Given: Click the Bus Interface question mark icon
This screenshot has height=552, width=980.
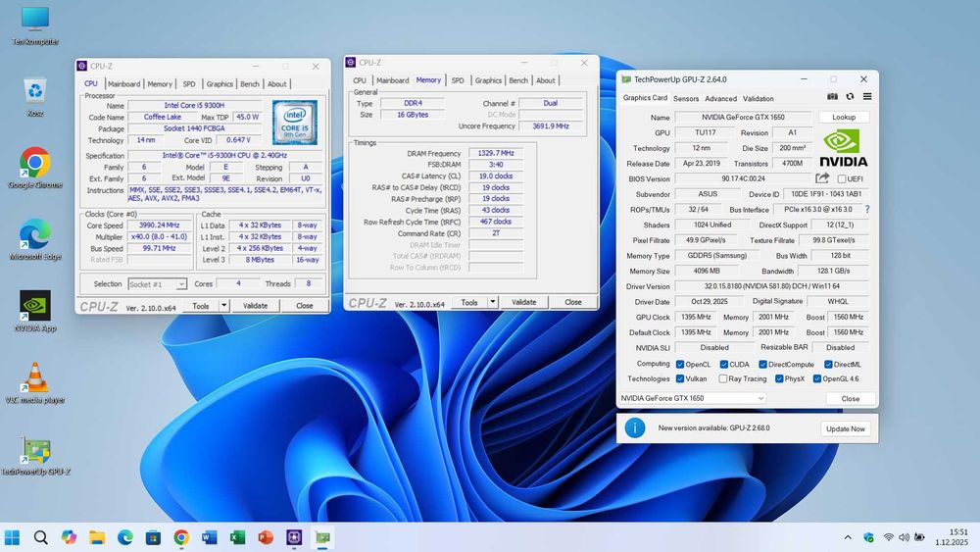Looking at the screenshot, I should coord(866,209).
